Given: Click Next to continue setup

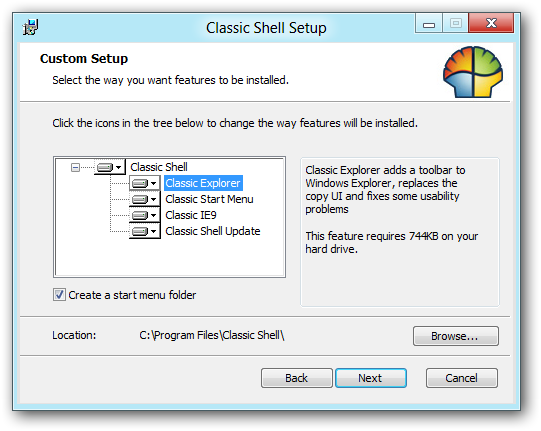Looking at the screenshot, I should tap(371, 378).
